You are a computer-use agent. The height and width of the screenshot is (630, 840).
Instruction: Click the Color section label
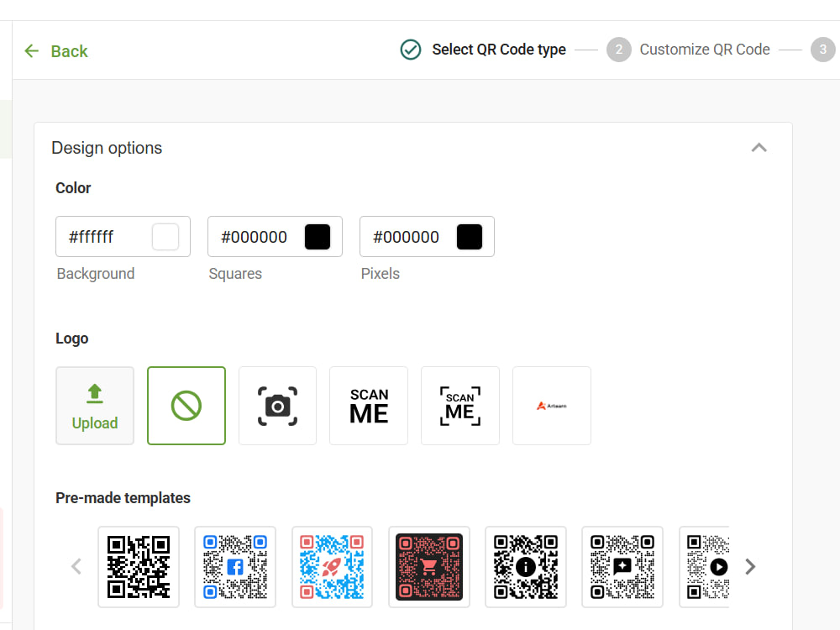(73, 188)
